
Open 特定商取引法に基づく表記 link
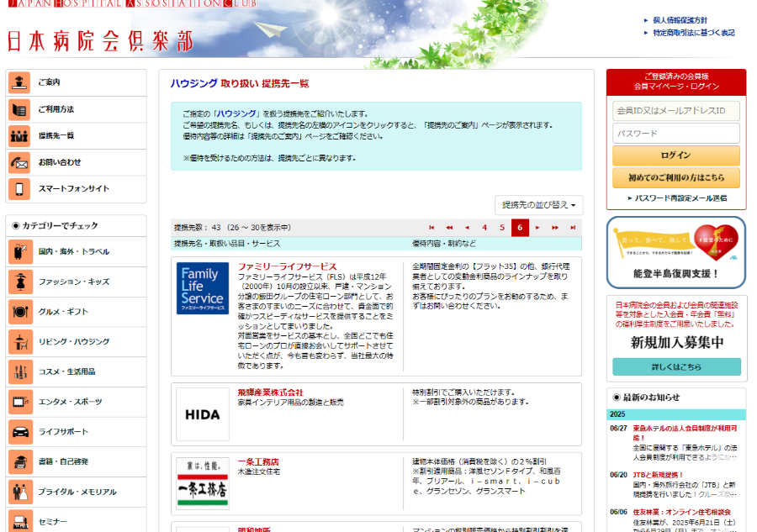click(694, 33)
